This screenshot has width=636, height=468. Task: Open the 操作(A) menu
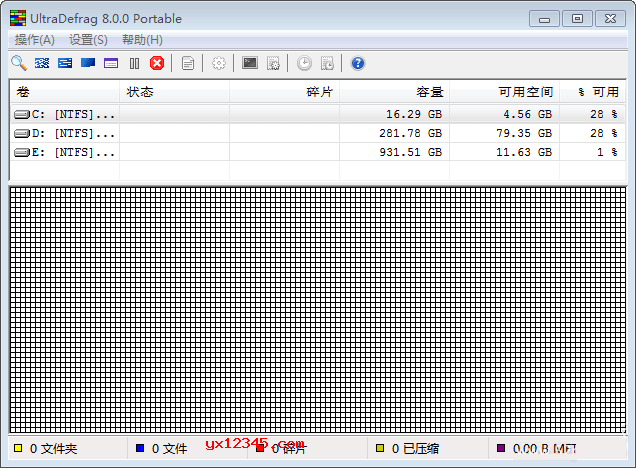pos(35,39)
